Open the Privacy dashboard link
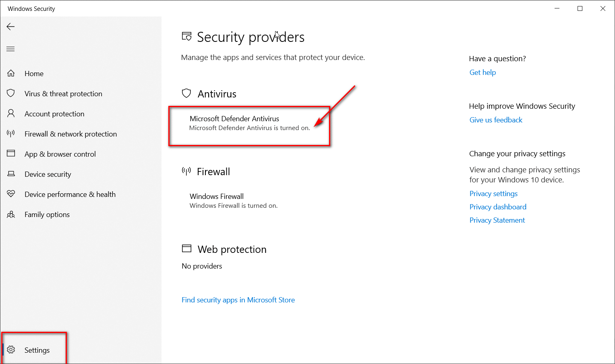Viewport: 615px width, 364px height. tap(498, 207)
